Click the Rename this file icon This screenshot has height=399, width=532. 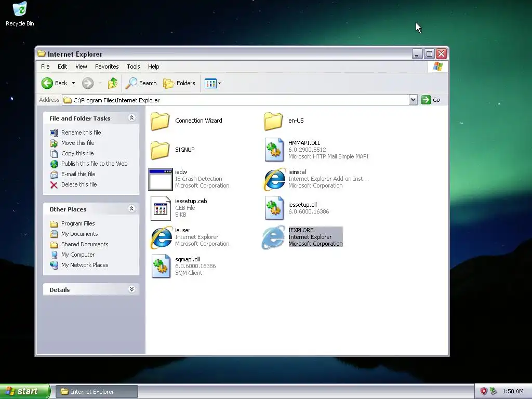[x=54, y=132]
